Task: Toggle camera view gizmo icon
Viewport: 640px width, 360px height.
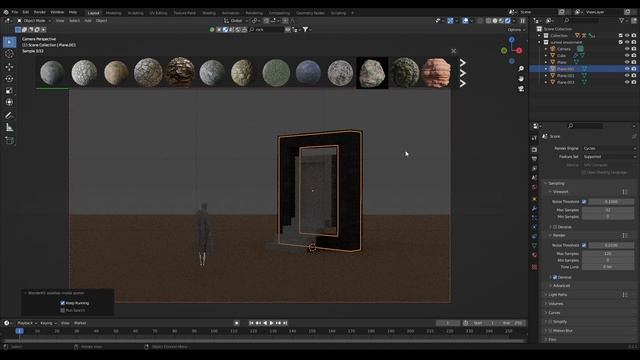Action: (x=521, y=89)
